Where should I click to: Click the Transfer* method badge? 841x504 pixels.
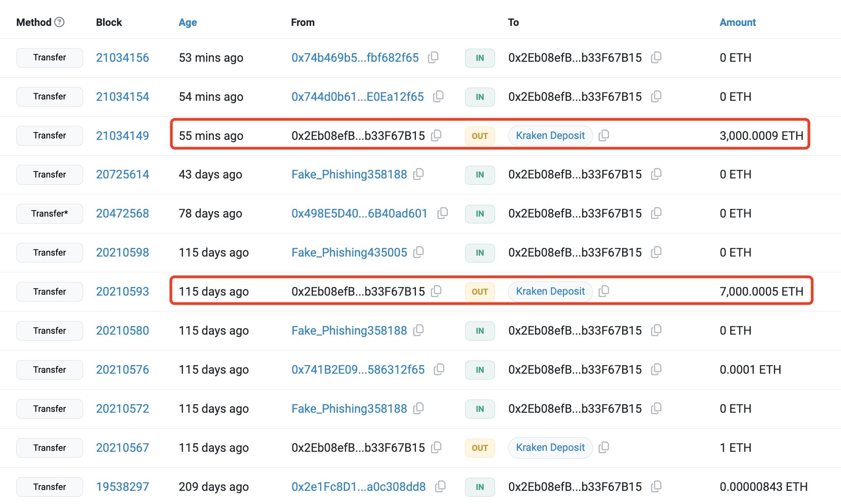click(49, 213)
